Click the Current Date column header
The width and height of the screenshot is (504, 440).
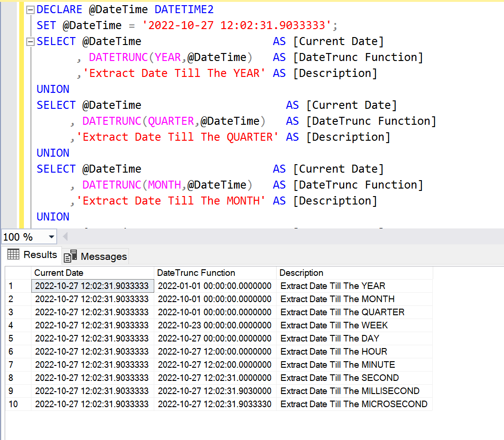(59, 273)
